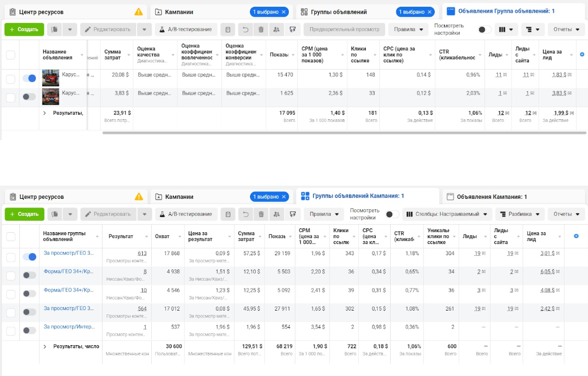Expand the Результаты, число summary row with 129,51 $

(x=44, y=346)
